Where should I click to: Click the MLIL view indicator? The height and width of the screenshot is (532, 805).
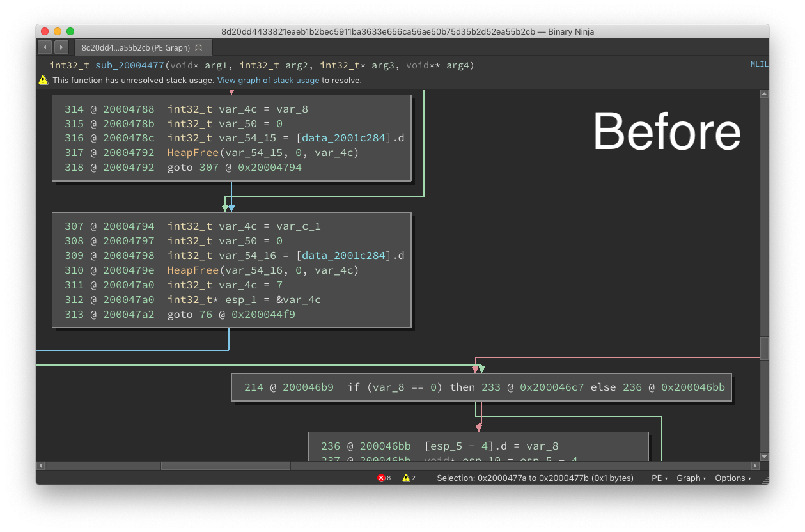[759, 64]
